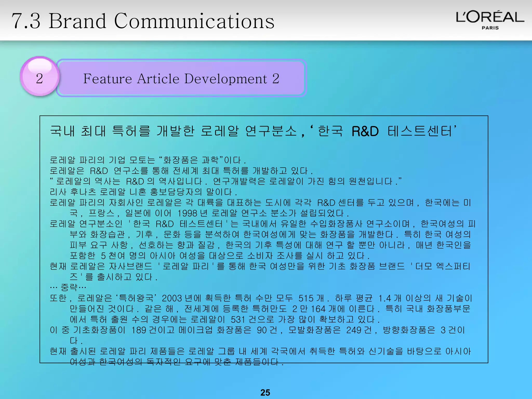Click the line starting '이 중 기초화장품이 189 건'
The image size is (532, 399).
click(257, 330)
